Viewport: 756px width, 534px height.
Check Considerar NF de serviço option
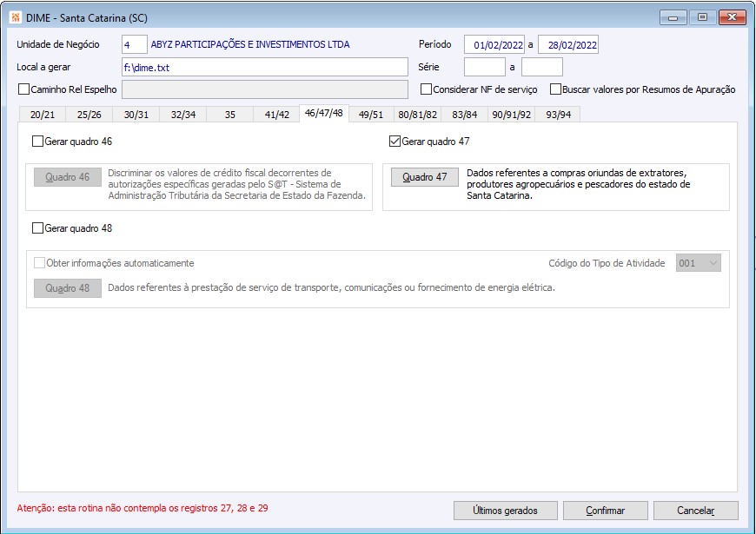(426, 89)
